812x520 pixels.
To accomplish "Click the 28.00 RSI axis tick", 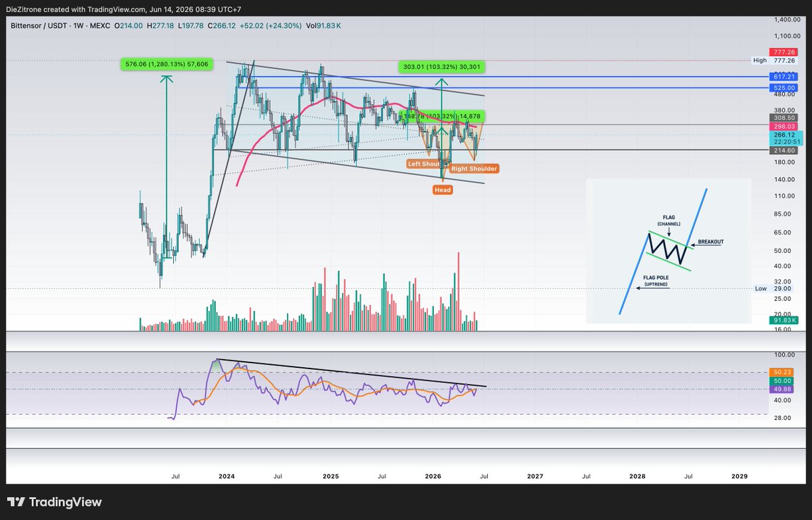I will [783, 418].
